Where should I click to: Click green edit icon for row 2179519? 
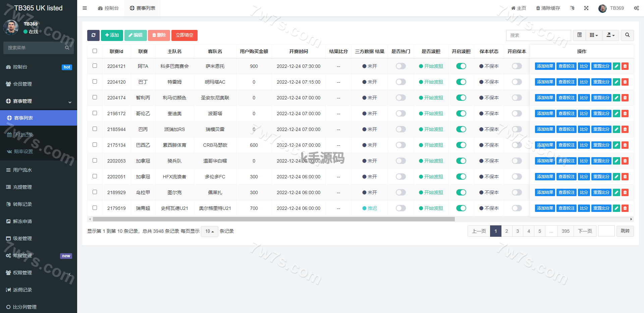pyautogui.click(x=616, y=208)
